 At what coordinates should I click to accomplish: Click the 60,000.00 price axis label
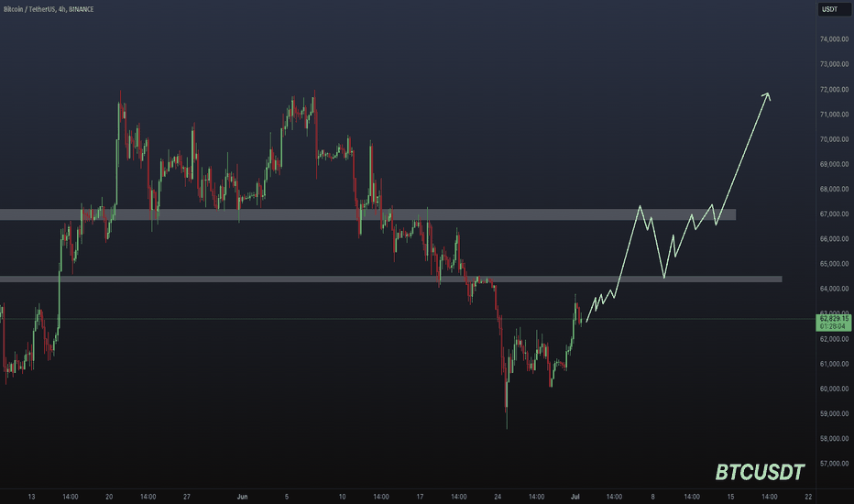click(x=834, y=389)
